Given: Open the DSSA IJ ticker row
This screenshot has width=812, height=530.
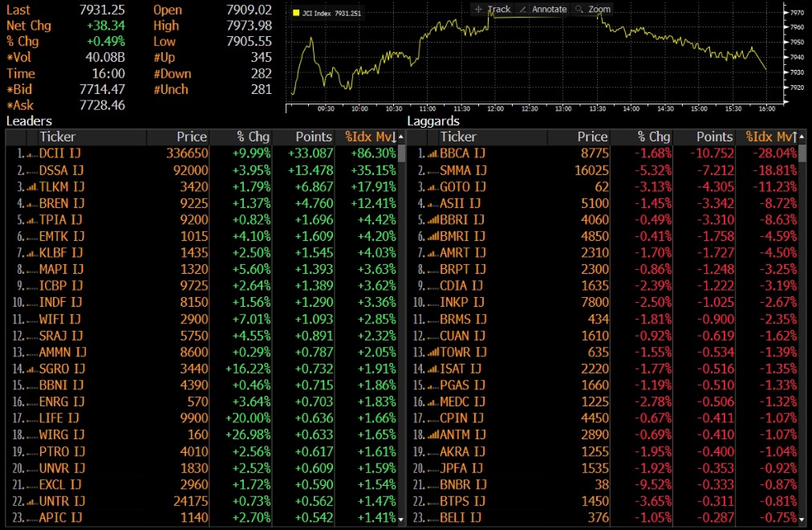Looking at the screenshot, I should 62,170.
